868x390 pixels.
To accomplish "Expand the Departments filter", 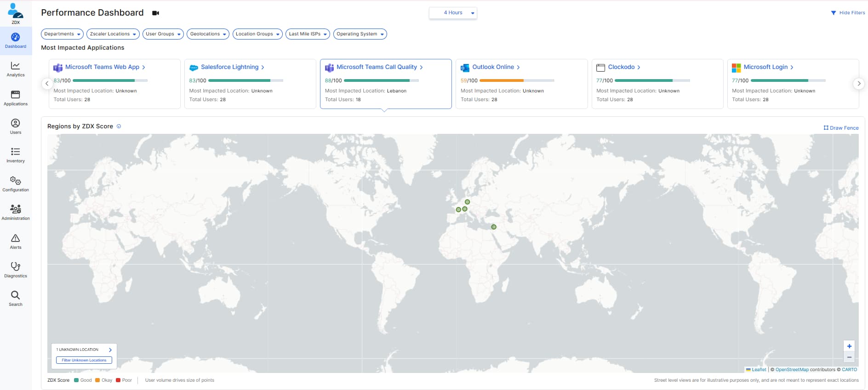I will click(x=62, y=34).
